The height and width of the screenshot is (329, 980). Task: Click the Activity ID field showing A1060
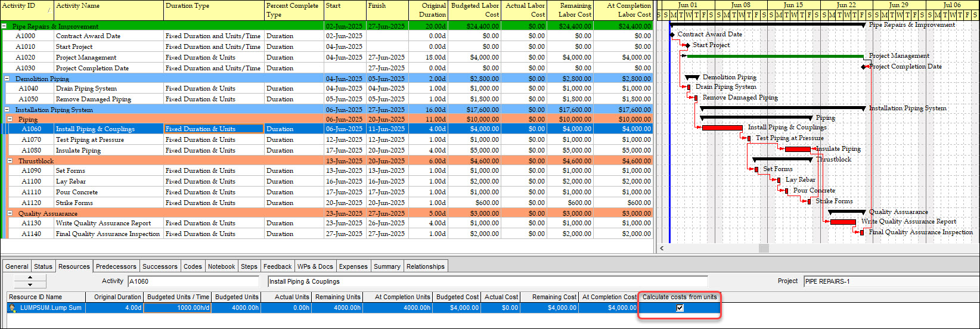click(193, 281)
